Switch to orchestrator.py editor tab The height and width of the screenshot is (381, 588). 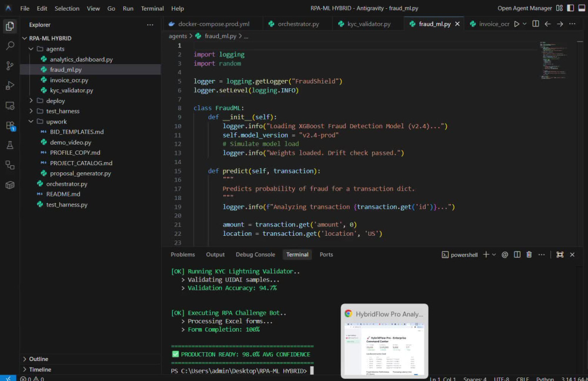pos(298,24)
